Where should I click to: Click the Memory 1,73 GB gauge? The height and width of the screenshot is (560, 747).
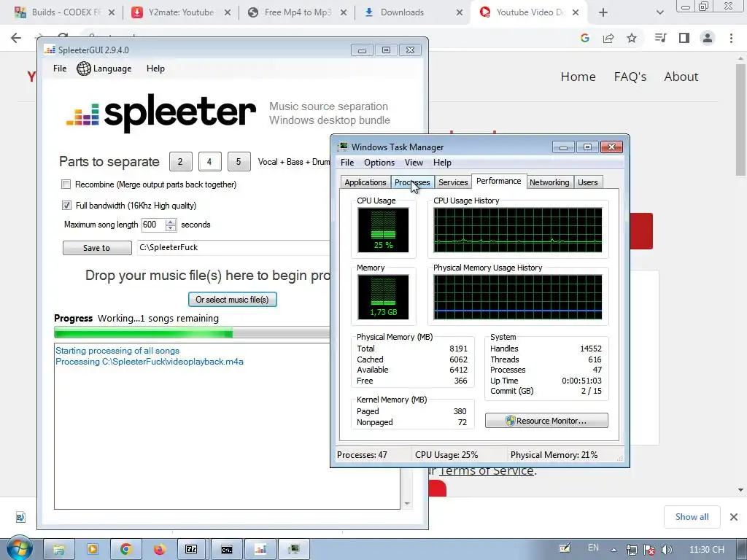(383, 297)
